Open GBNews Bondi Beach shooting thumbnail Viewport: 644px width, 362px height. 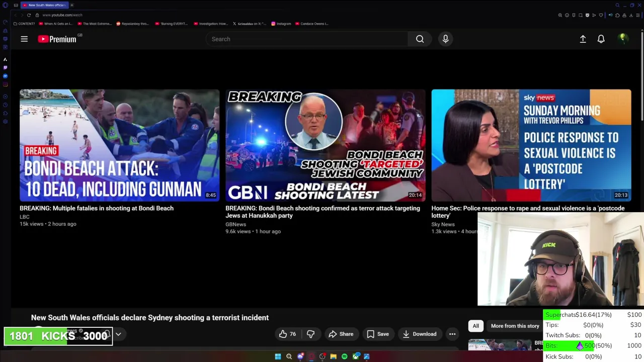(x=325, y=145)
